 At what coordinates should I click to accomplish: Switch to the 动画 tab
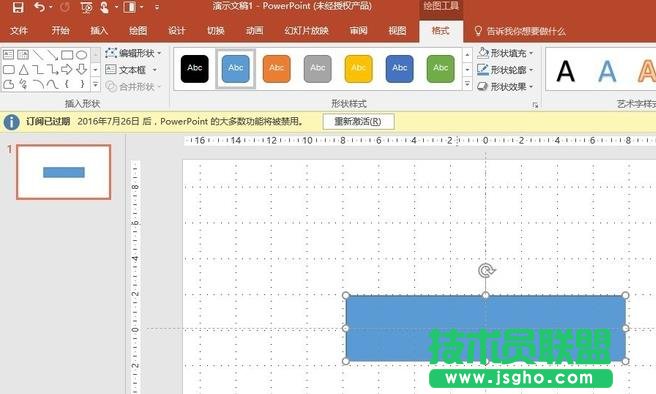pyautogui.click(x=254, y=31)
